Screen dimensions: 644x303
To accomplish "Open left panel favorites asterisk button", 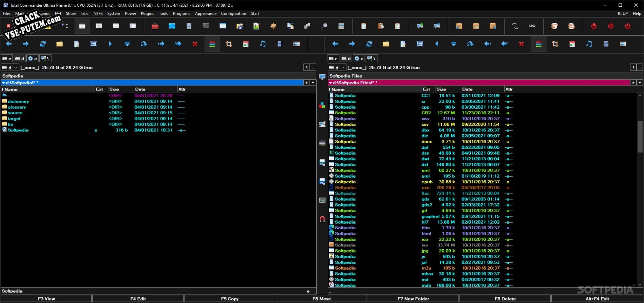I will click(306, 83).
